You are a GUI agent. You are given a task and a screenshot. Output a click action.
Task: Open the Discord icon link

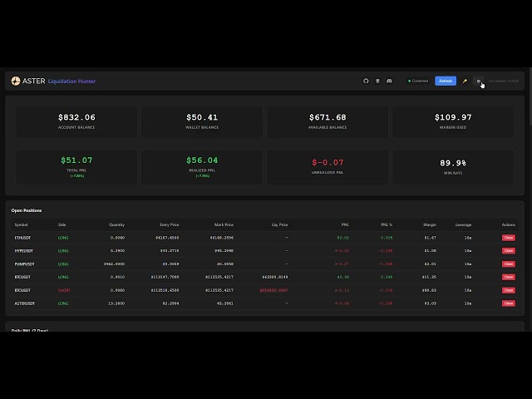tap(389, 81)
